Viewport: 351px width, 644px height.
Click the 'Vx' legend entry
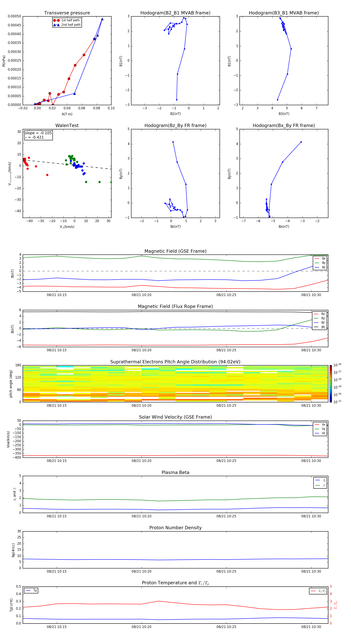[320, 424]
